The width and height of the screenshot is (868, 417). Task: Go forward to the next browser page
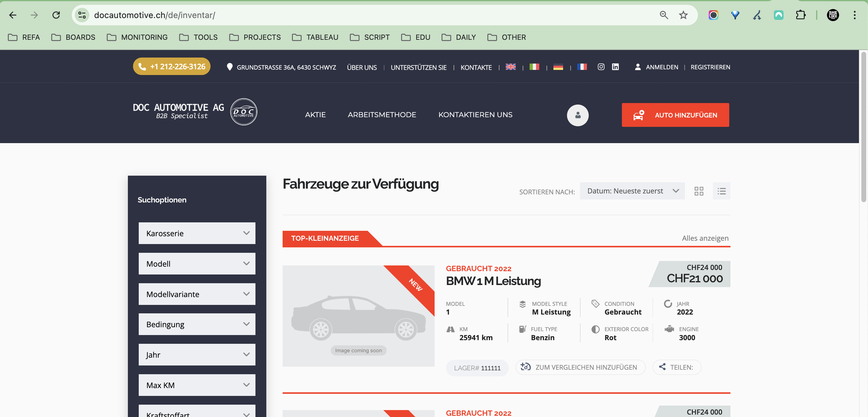[34, 15]
